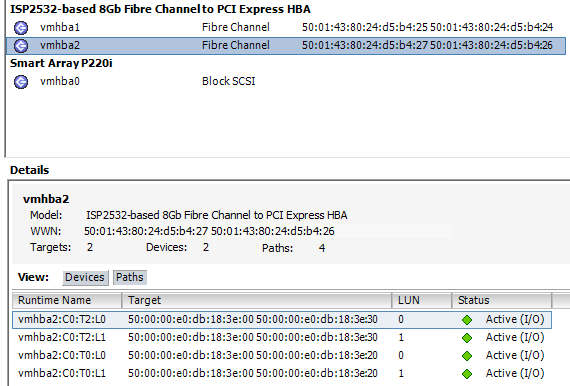Click green status diamond for vmhba2:C0:T2:L1

pos(467,338)
